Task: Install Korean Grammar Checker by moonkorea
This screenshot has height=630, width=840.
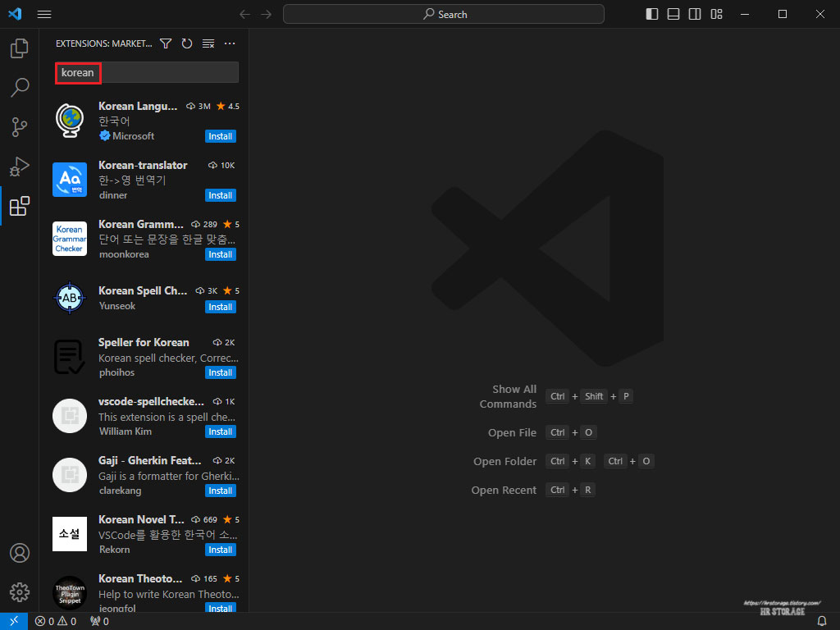Action: [x=220, y=254]
